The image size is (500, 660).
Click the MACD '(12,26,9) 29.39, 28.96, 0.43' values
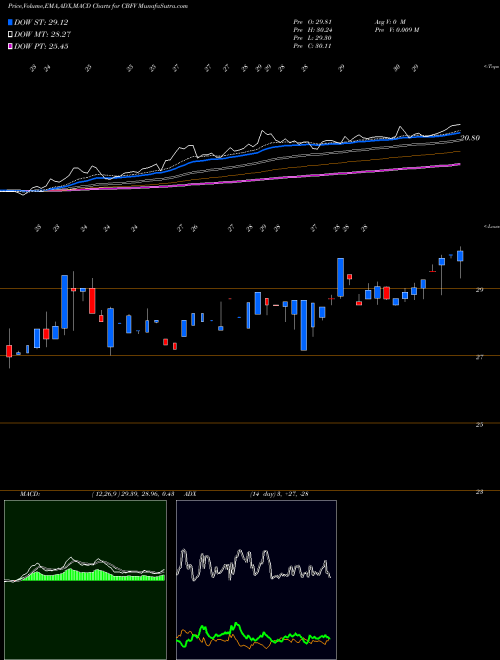coord(133,494)
